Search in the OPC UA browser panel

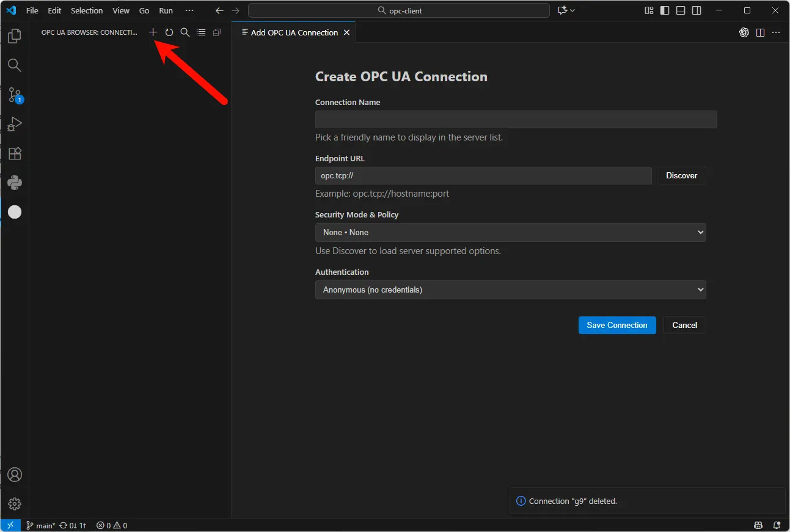[x=185, y=32]
